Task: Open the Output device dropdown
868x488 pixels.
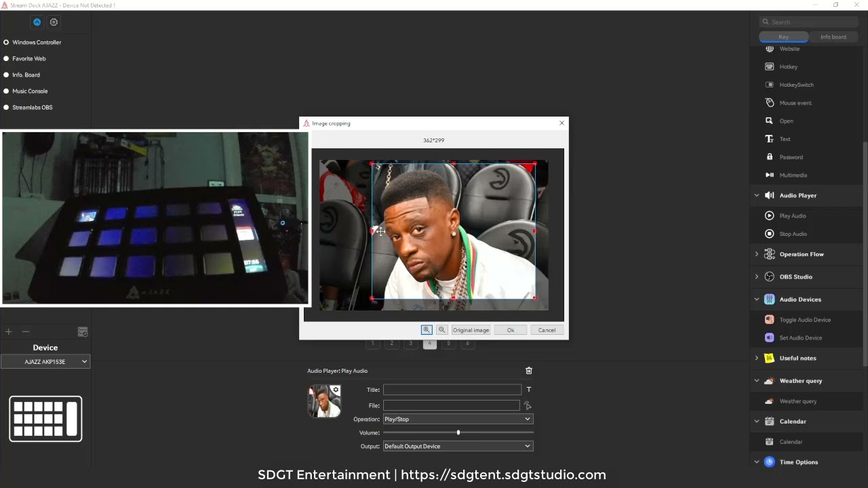Action: [x=458, y=446]
